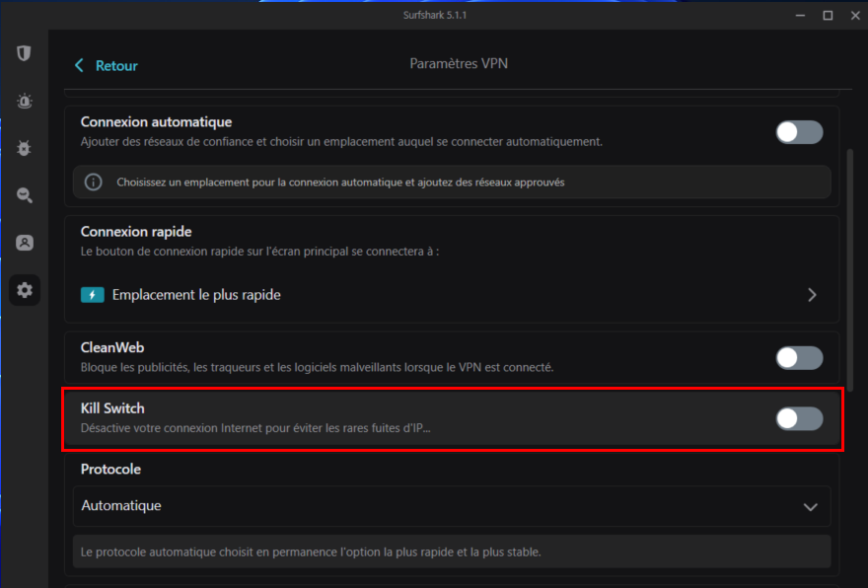Viewport: 868px width, 588px height.
Task: Minimize the Surfshark window
Action: click(x=800, y=16)
